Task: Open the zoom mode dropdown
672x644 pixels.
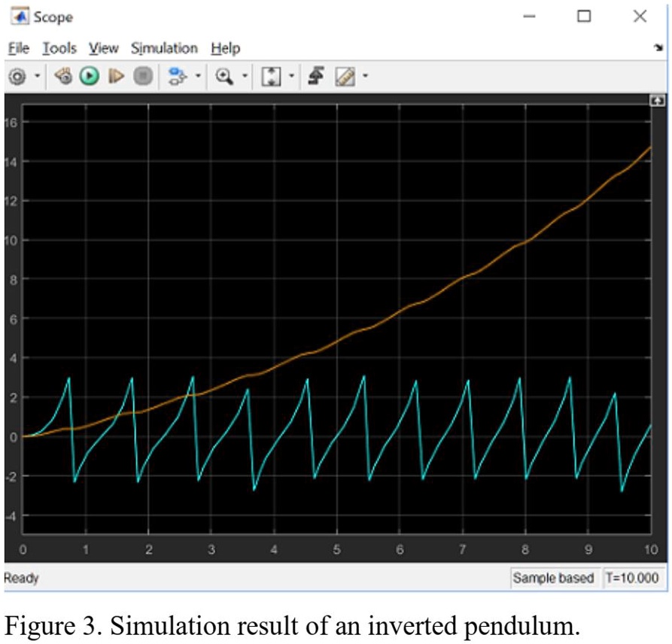Action: [x=244, y=75]
